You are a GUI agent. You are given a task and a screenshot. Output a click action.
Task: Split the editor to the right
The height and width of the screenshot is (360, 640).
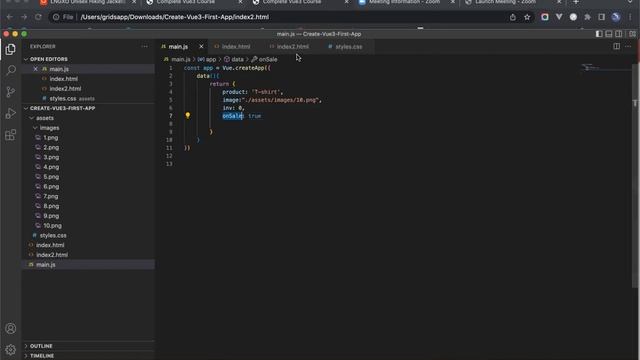(616, 47)
